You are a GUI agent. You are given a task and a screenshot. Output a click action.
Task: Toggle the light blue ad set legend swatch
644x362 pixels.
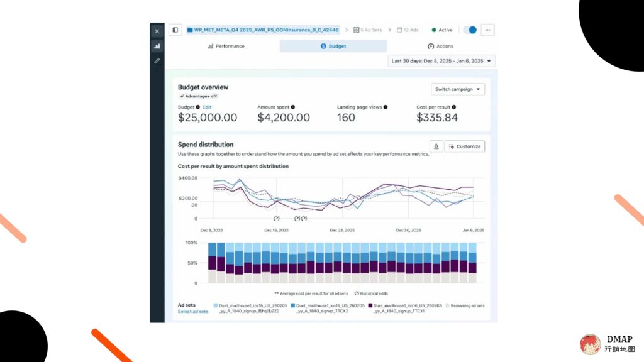(x=216, y=306)
